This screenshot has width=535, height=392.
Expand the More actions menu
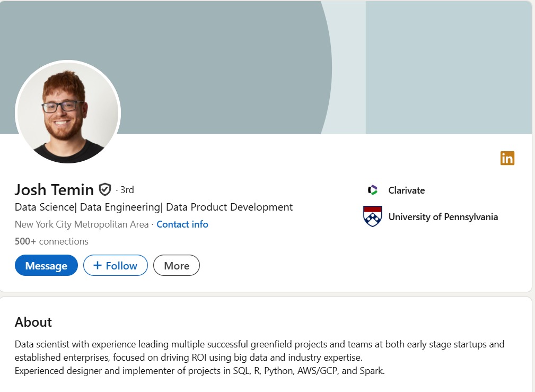point(177,266)
